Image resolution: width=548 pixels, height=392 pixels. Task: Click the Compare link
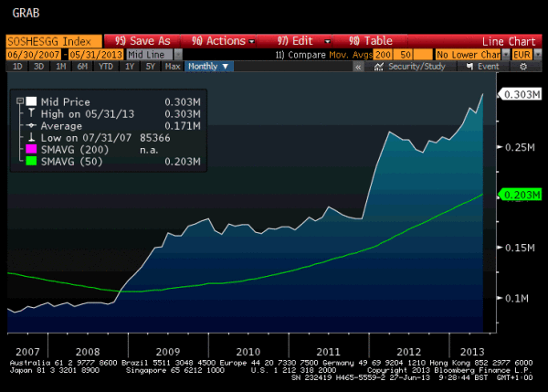pos(302,55)
